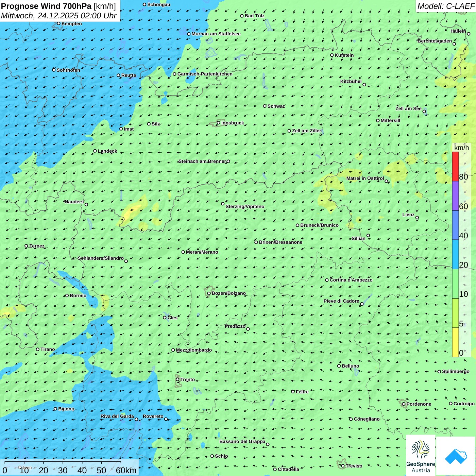Viewport: 476px width, 476px height.
Task: Click the 'Modell: C-LAEF' label
Action: pos(445,6)
